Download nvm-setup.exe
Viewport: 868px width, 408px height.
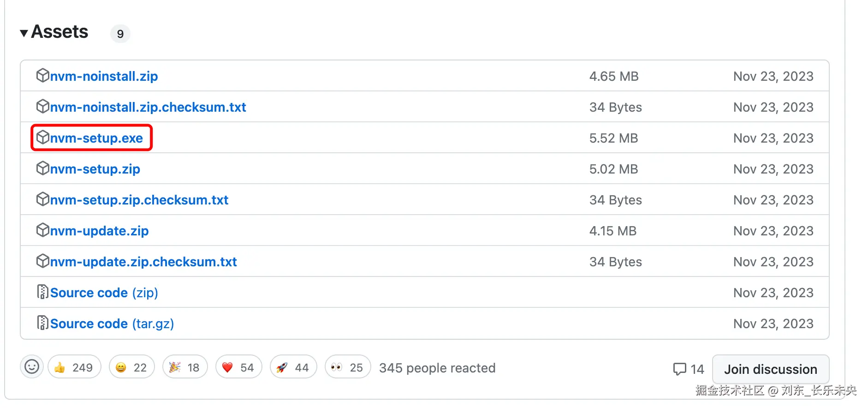(x=96, y=138)
